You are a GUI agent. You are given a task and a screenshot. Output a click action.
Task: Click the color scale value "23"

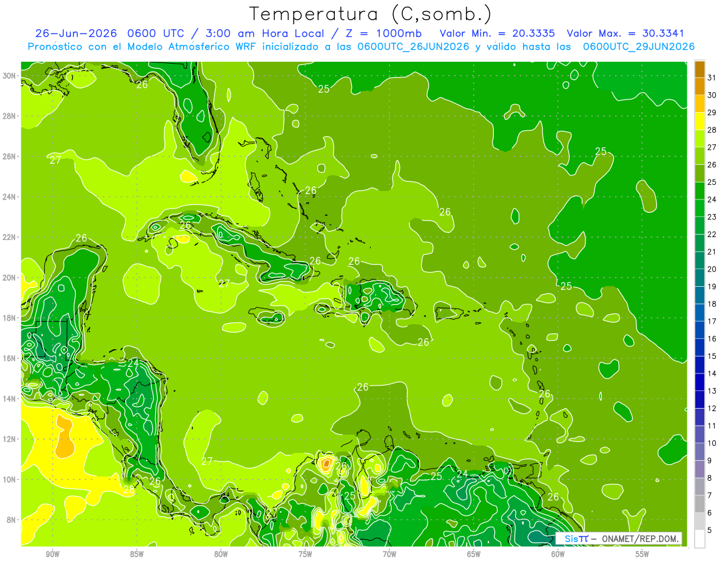712,216
